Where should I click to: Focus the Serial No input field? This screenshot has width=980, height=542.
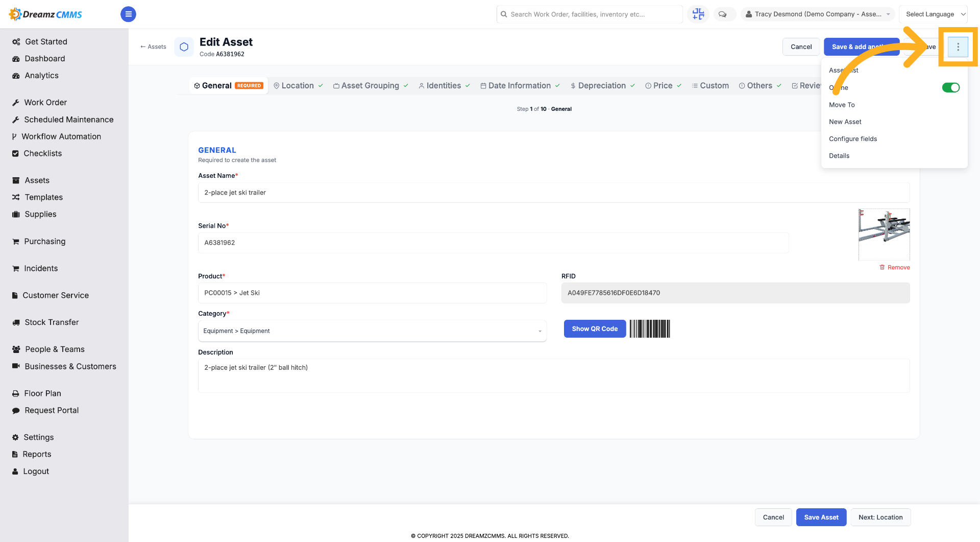pyautogui.click(x=494, y=243)
